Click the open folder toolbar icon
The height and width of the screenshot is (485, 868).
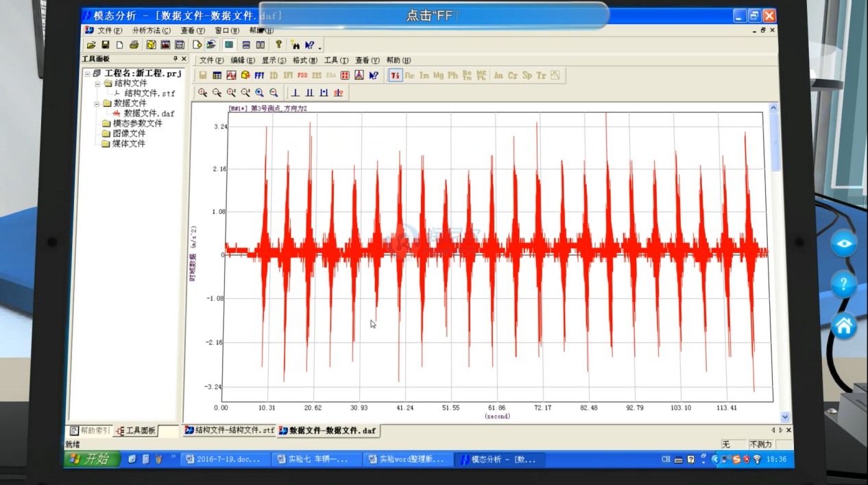point(91,45)
